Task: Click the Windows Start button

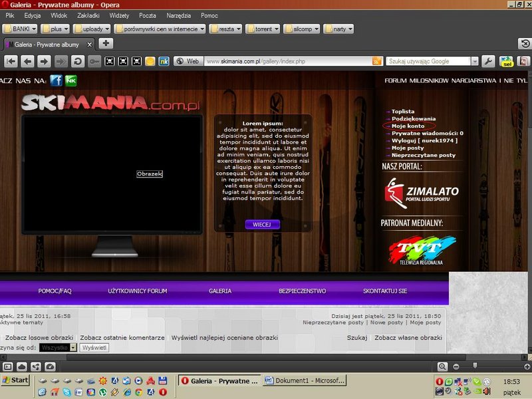Action: (15, 380)
